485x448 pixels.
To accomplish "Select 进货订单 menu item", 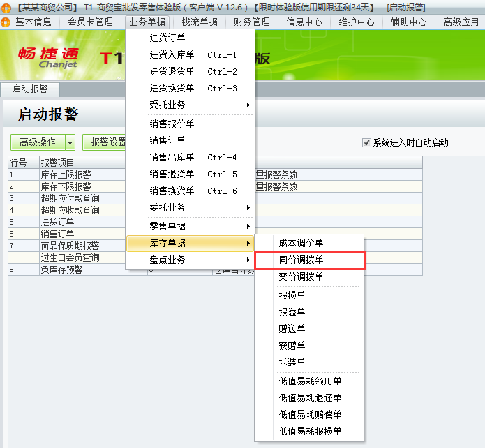I will [190, 38].
